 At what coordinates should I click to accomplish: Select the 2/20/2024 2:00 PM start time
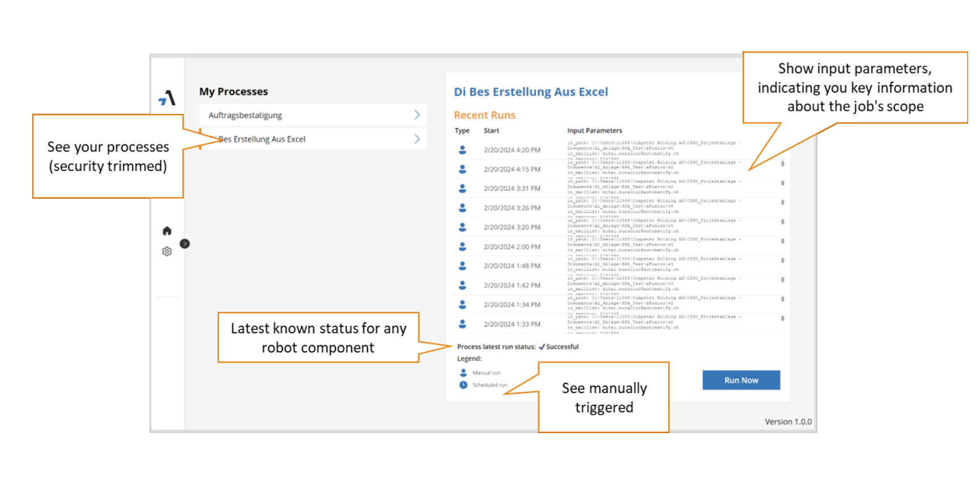pyautogui.click(x=512, y=247)
